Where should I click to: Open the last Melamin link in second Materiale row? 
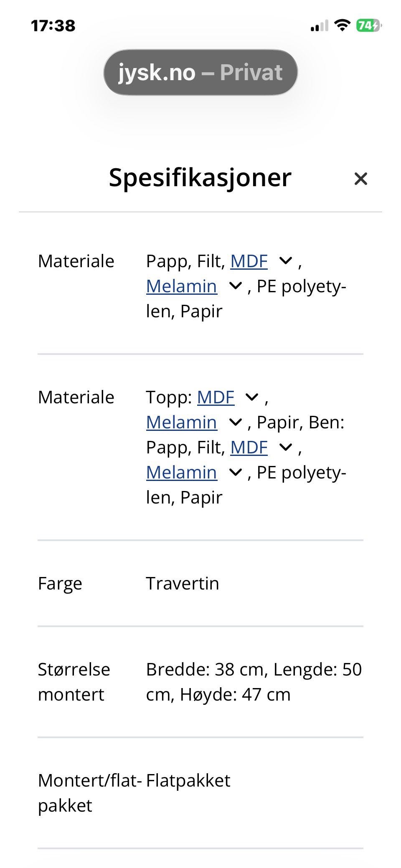coord(182,473)
